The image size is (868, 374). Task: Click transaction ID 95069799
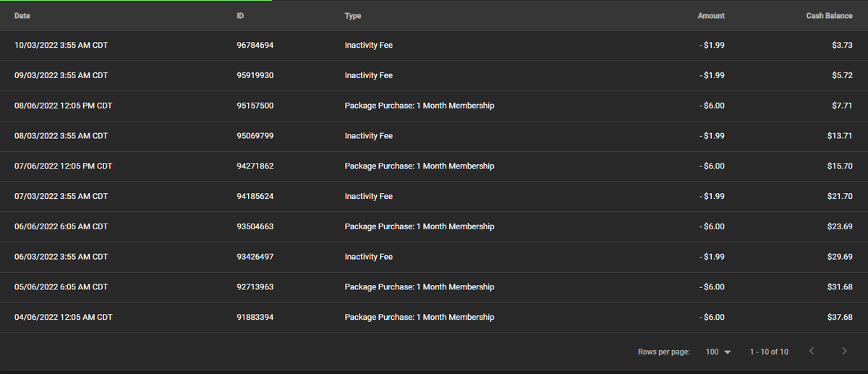tap(255, 136)
